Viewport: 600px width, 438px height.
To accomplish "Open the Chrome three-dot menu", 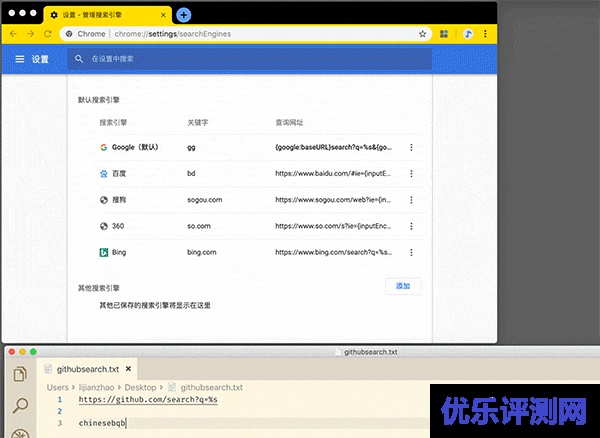I will [x=487, y=33].
